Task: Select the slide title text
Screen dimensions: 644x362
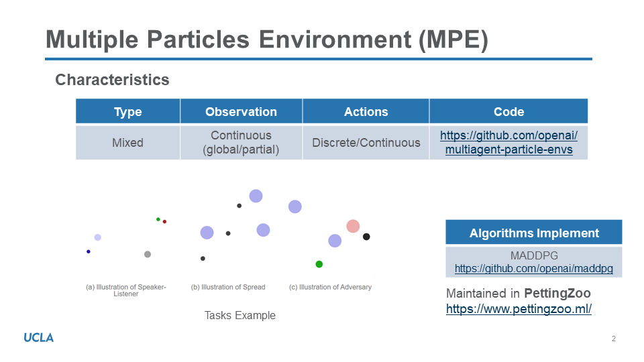Action: pyautogui.click(x=266, y=40)
